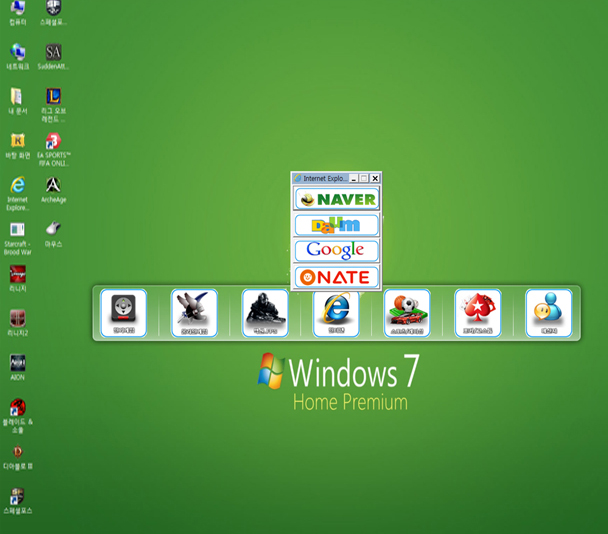Open the 마우스 (Mouse) settings icon
Screen dimensions: 608x534
pyautogui.click(x=54, y=234)
